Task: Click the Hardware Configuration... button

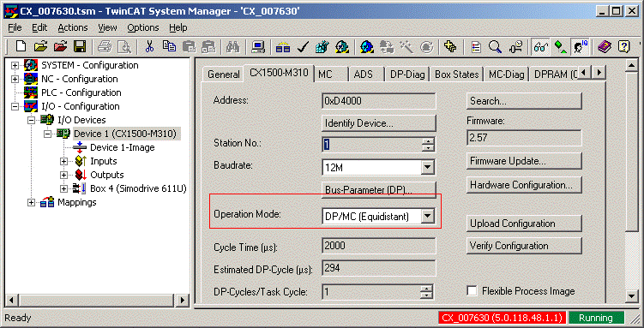Action: click(524, 185)
